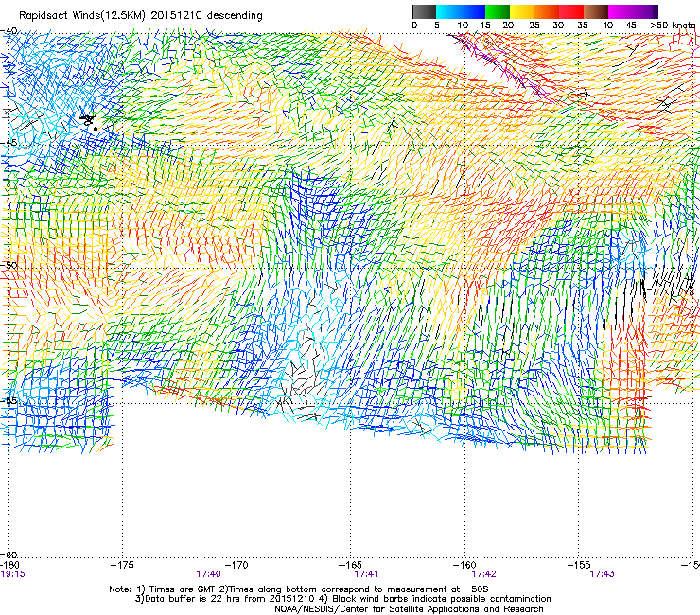Select the cyan-blue 5-15 knots legend segment
Viewport: 700px width, 615px height.
point(461,11)
